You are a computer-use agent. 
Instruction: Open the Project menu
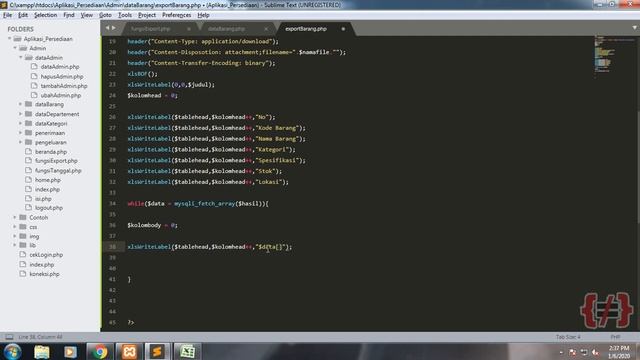point(147,15)
